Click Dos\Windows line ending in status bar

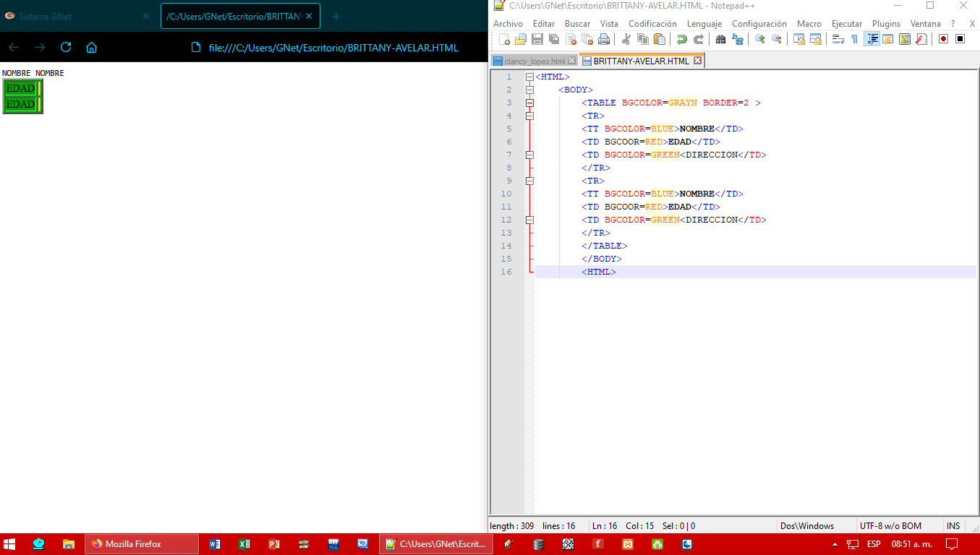807,526
